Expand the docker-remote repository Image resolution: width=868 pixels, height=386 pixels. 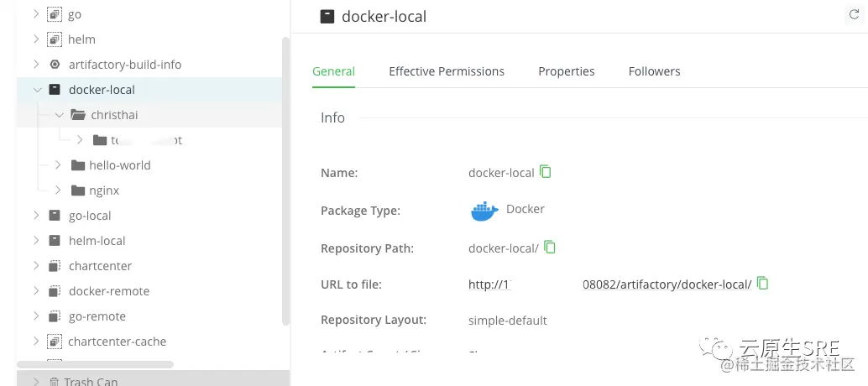(36, 291)
